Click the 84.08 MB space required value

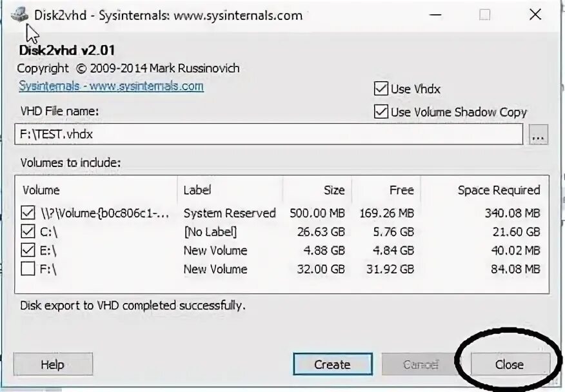coord(515,269)
